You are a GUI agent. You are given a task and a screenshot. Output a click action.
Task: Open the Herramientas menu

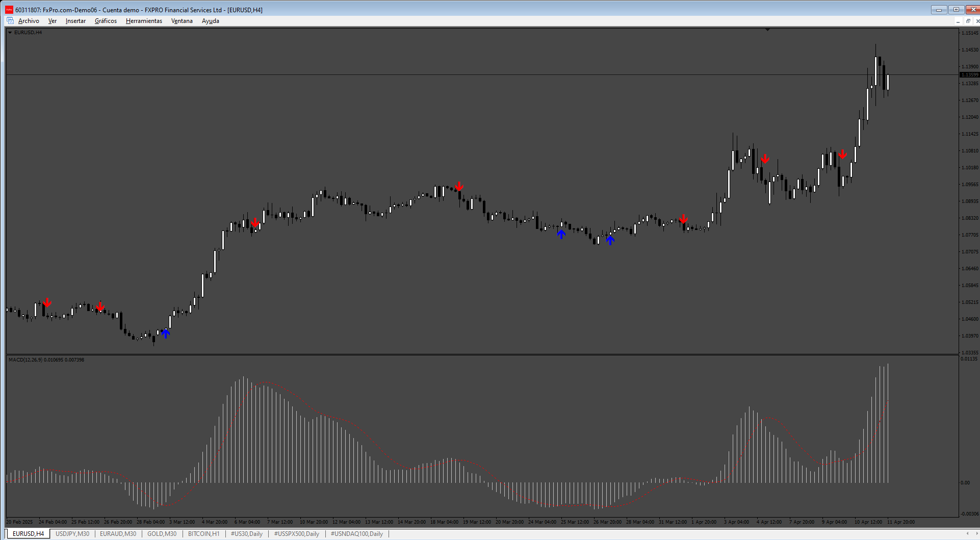tap(144, 21)
